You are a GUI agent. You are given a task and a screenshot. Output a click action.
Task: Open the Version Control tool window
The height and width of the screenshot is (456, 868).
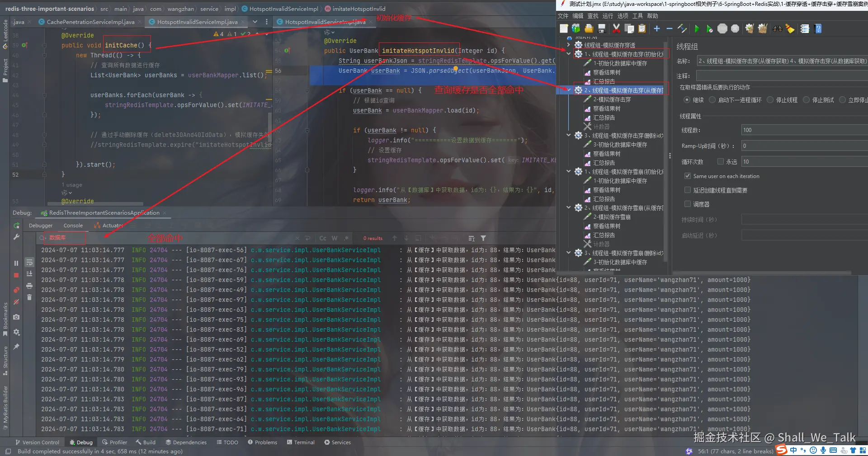point(37,442)
